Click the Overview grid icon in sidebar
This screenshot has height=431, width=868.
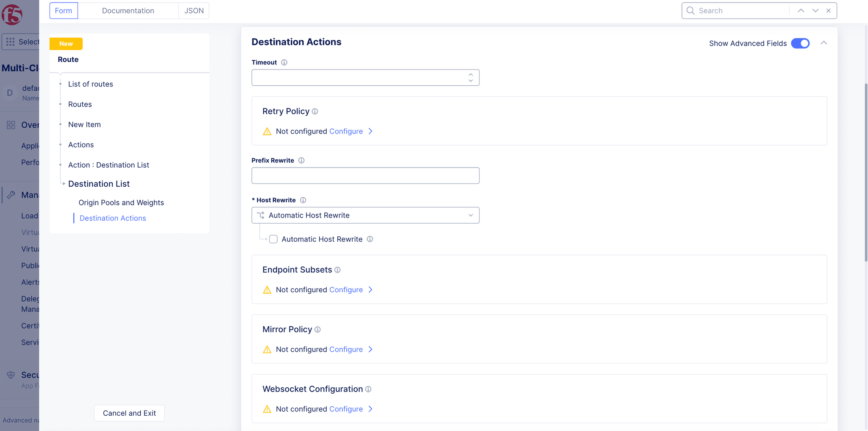point(11,125)
